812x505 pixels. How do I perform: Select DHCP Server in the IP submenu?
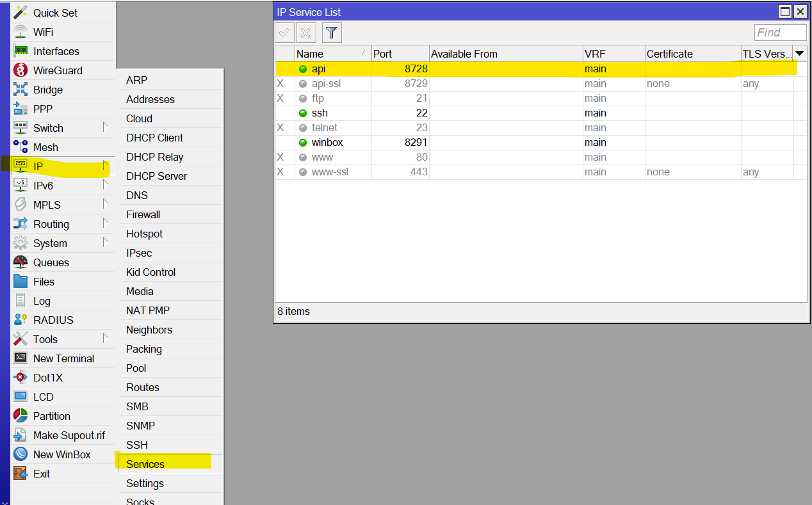coord(156,176)
